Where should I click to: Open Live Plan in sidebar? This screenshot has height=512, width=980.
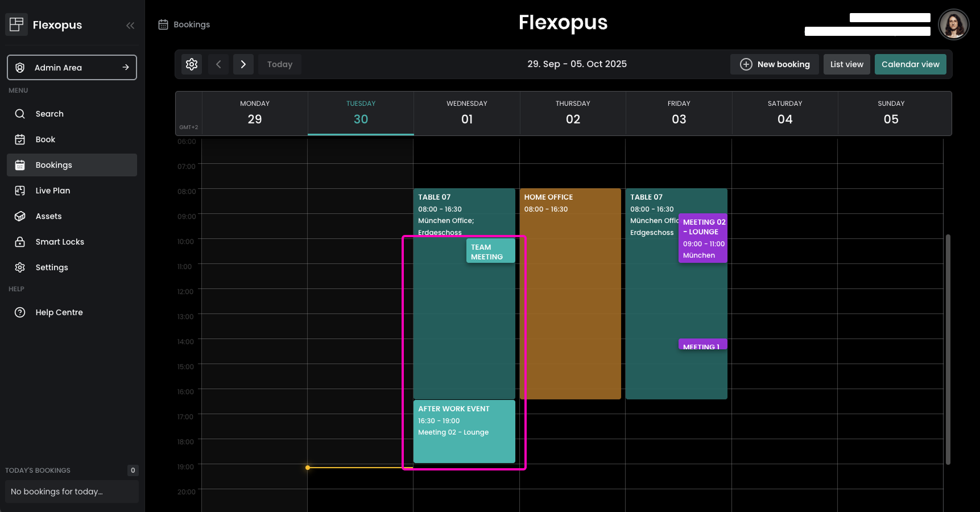(53, 191)
